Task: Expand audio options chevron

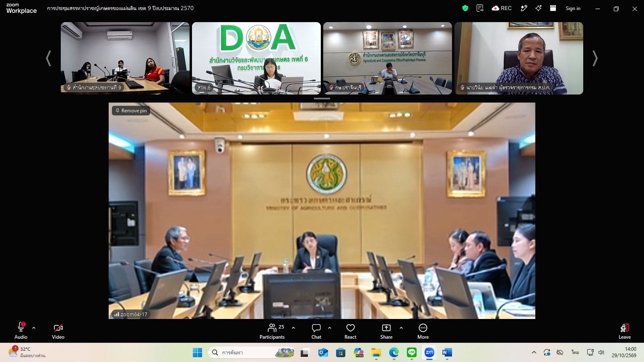Action: point(34,328)
